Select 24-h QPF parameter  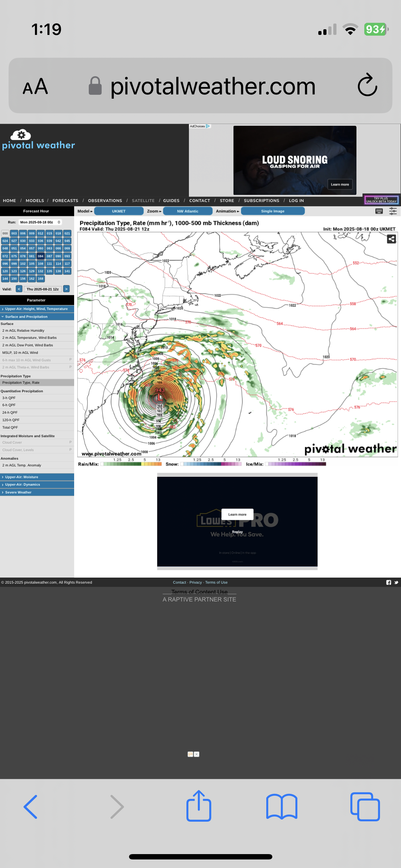coord(37,412)
